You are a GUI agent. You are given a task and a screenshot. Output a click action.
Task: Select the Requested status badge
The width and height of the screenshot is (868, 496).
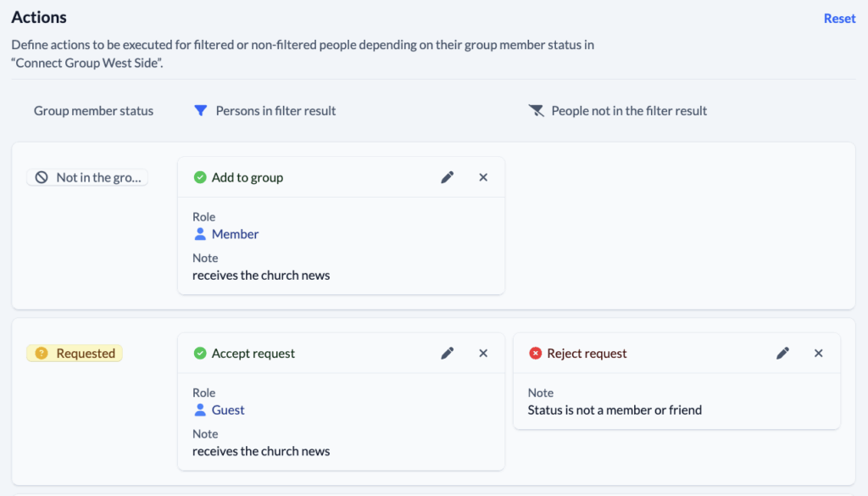[x=75, y=354]
